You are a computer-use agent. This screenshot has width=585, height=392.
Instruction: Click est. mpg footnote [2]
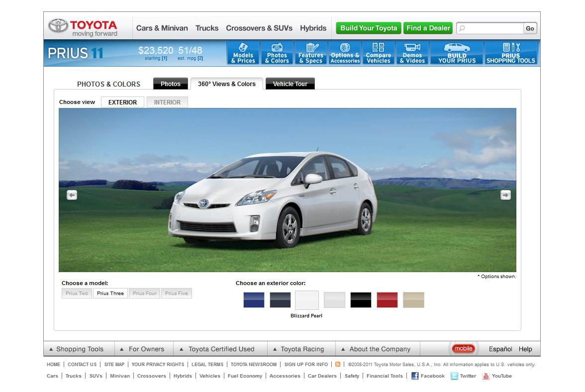tap(200, 58)
